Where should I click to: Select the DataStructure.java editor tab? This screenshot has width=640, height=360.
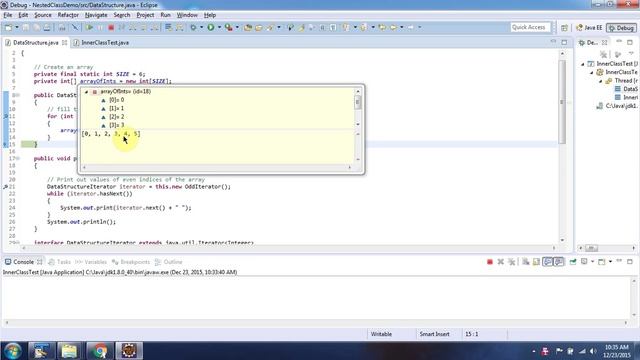pos(36,42)
